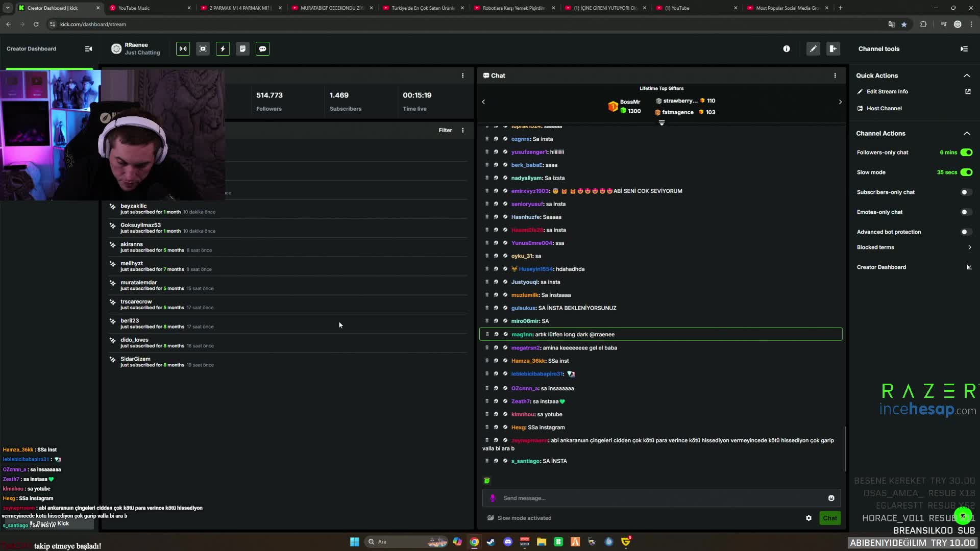Switch to the YouTube Music browser tab
This screenshot has height=551, width=980.
[x=148, y=8]
